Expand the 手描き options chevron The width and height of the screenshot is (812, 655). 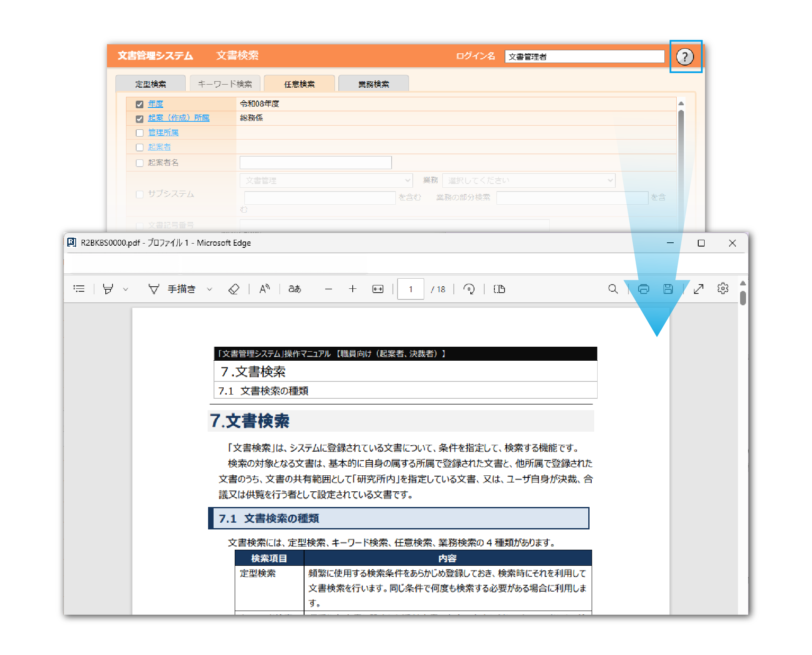(209, 289)
